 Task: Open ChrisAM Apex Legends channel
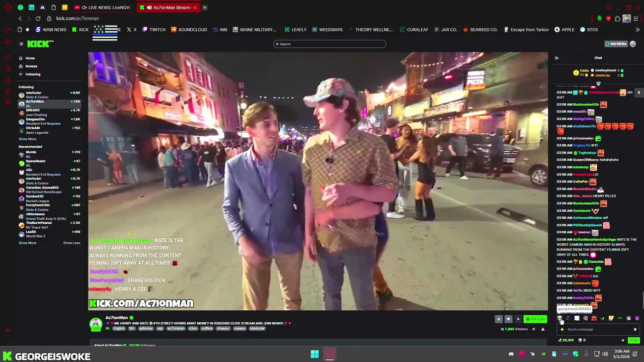tap(49, 130)
